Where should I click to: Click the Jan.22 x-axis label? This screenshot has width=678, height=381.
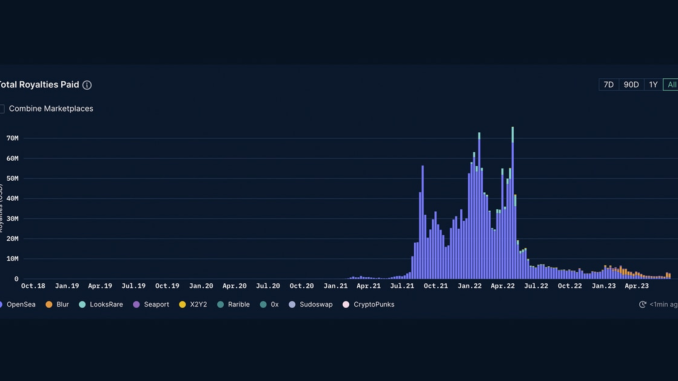point(469,286)
